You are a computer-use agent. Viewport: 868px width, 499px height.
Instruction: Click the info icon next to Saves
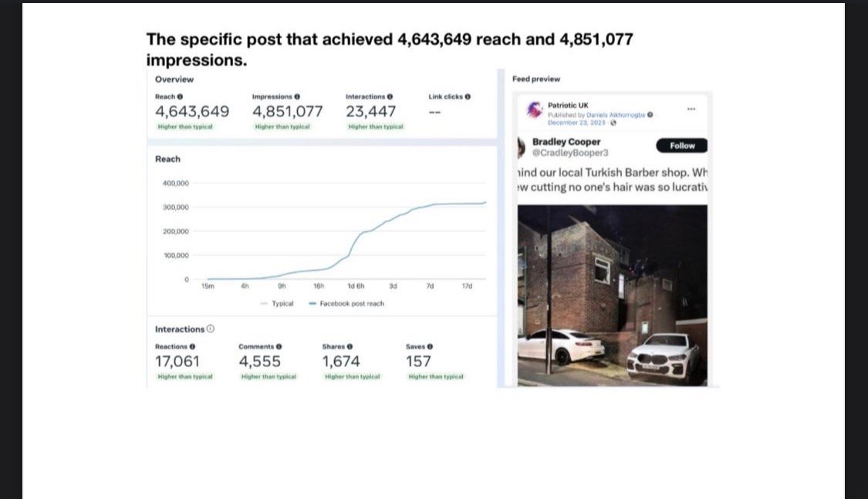[430, 347]
